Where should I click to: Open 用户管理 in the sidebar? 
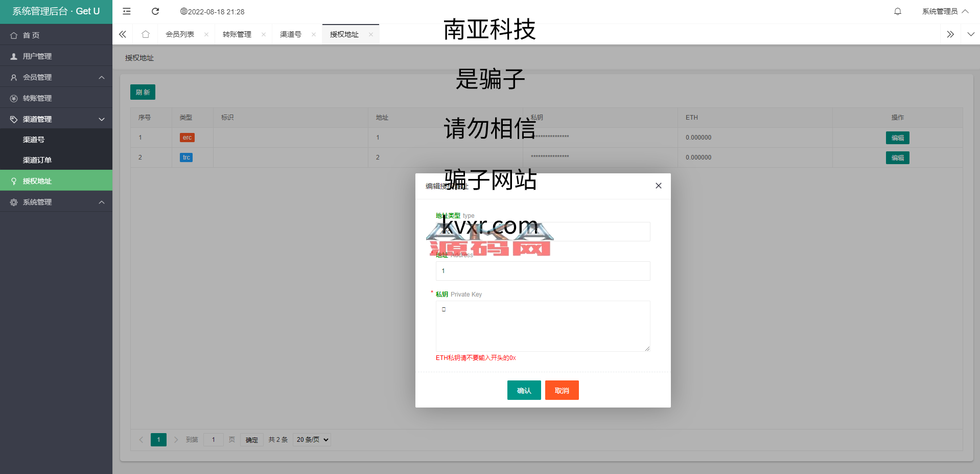tap(37, 56)
